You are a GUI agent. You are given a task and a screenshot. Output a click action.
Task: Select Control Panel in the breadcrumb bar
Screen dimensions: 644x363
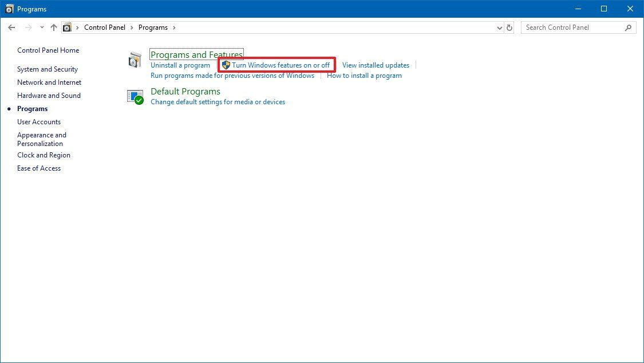tap(105, 27)
